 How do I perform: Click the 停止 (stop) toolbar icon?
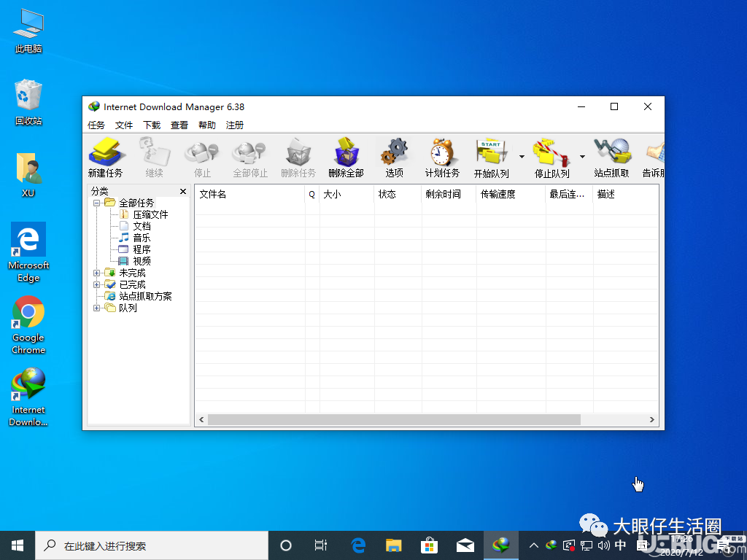202,157
